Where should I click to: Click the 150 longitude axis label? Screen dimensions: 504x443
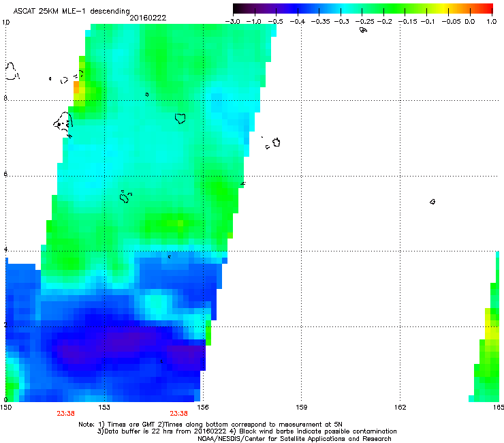click(5, 408)
